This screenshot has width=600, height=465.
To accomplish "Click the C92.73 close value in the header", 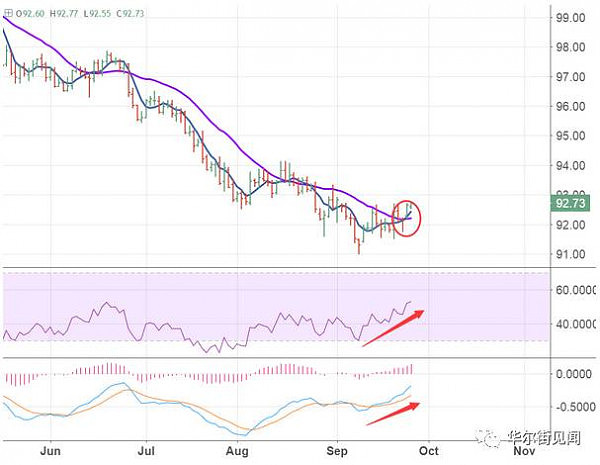I will 130,14.
